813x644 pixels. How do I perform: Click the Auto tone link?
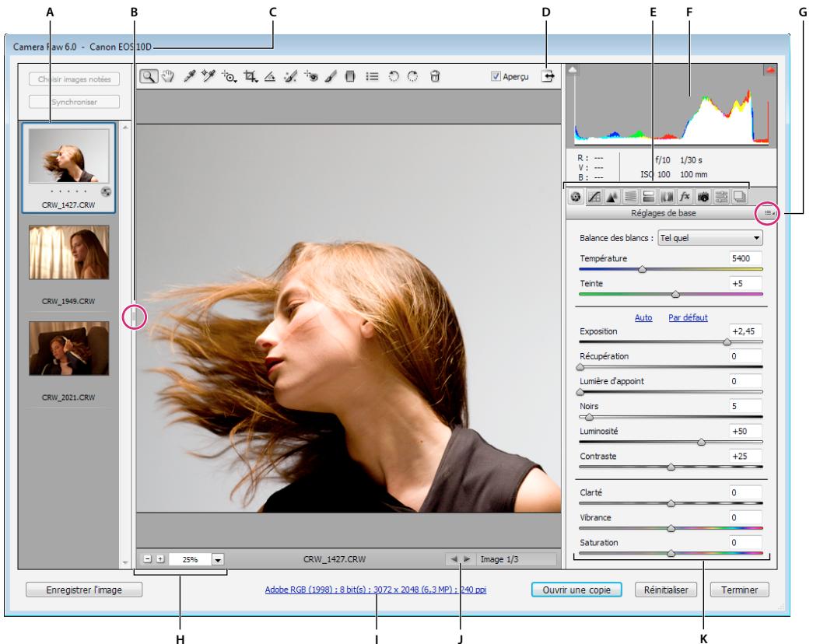coord(643,317)
